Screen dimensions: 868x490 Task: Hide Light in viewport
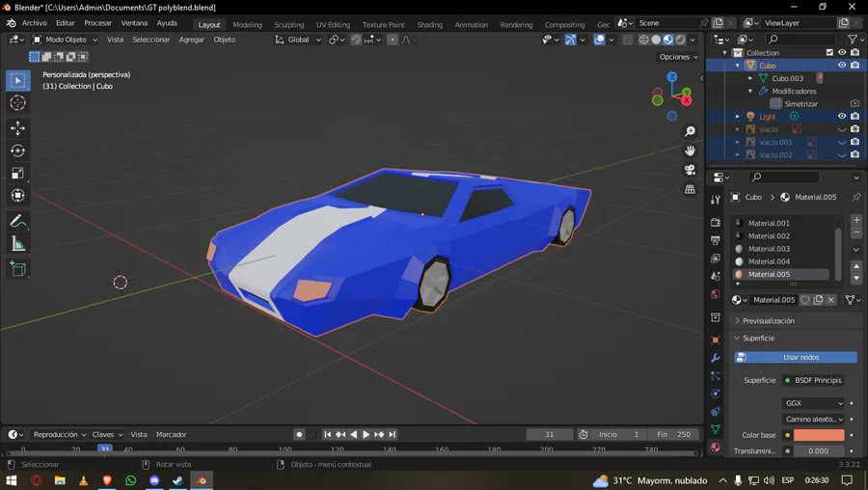842,117
